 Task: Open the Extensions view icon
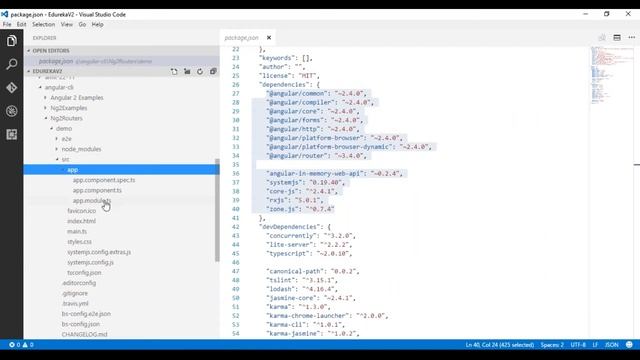(x=11, y=134)
